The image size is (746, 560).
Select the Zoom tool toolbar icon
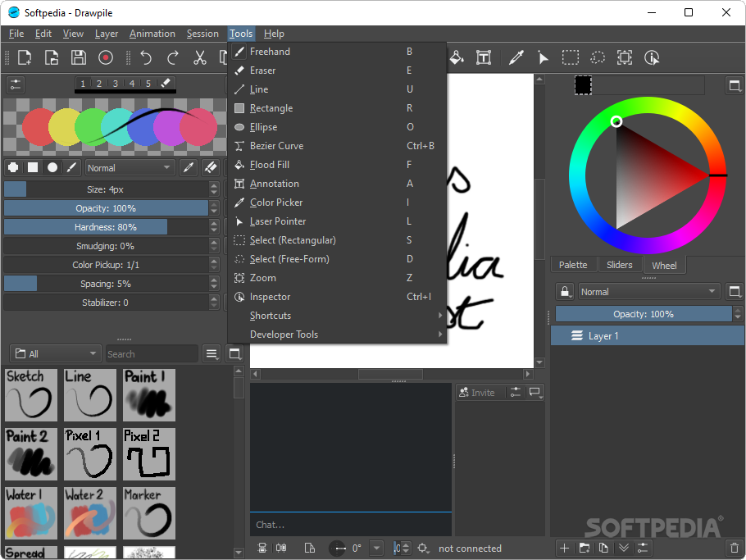pyautogui.click(x=624, y=57)
